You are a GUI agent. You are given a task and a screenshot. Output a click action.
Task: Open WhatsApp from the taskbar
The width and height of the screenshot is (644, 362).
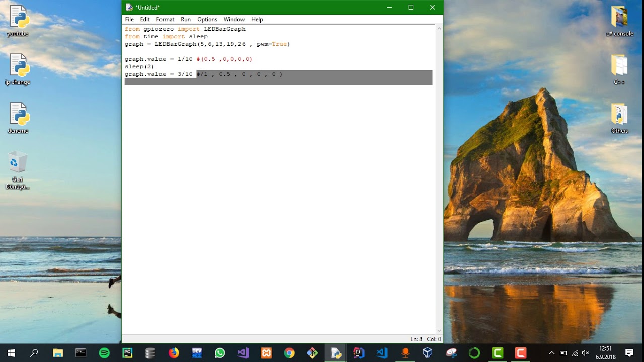coord(220,353)
